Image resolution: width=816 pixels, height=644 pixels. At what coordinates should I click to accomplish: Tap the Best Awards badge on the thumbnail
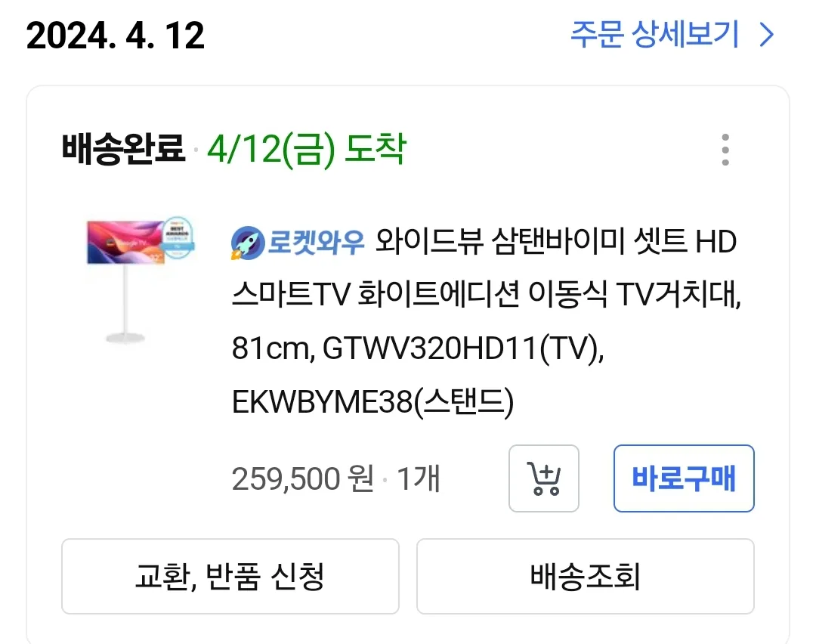(x=178, y=237)
